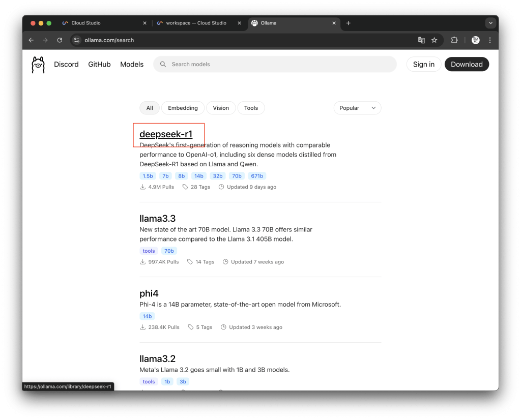The image size is (521, 420).
Task: Close the workspace — Cloud Studio tab
Action: pyautogui.click(x=239, y=23)
